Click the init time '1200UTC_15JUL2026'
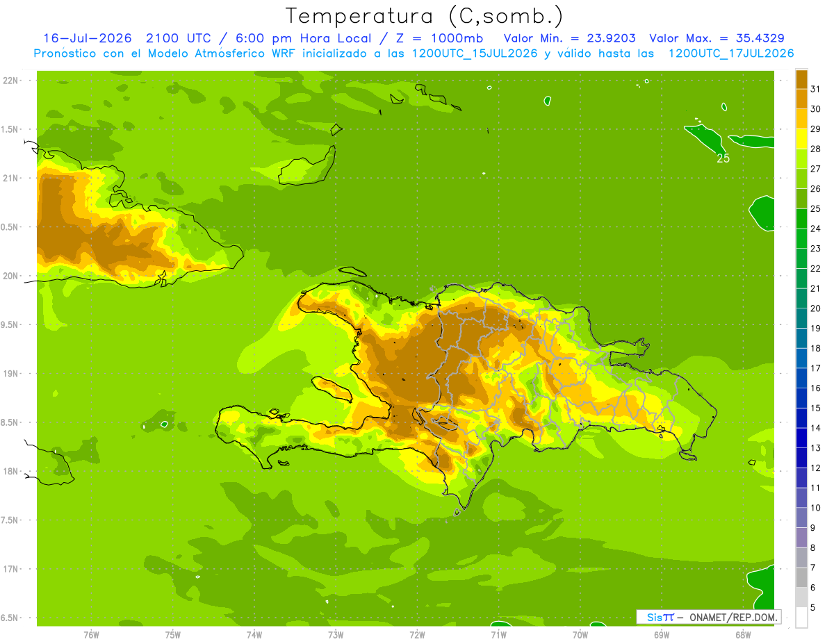 pyautogui.click(x=475, y=53)
